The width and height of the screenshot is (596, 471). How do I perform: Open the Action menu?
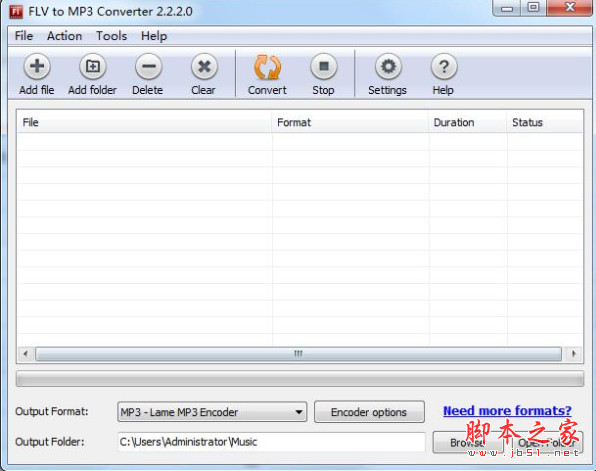(x=64, y=36)
